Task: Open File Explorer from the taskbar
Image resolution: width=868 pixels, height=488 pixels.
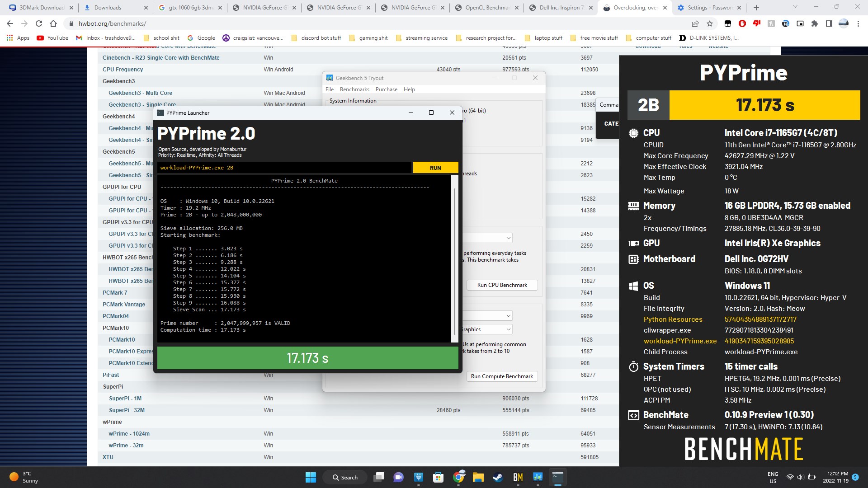Action: (x=478, y=477)
